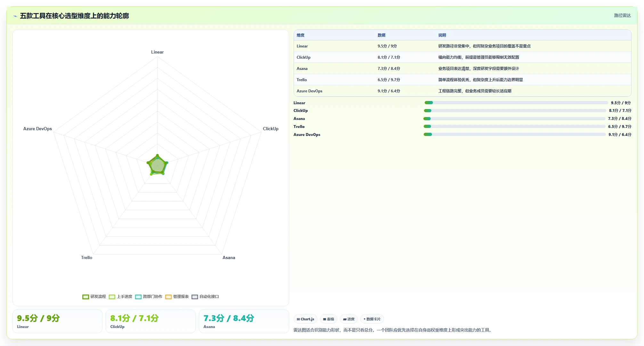Toggle the 管理报表 legend item
The height and width of the screenshot is (346, 644).
pyautogui.click(x=177, y=297)
